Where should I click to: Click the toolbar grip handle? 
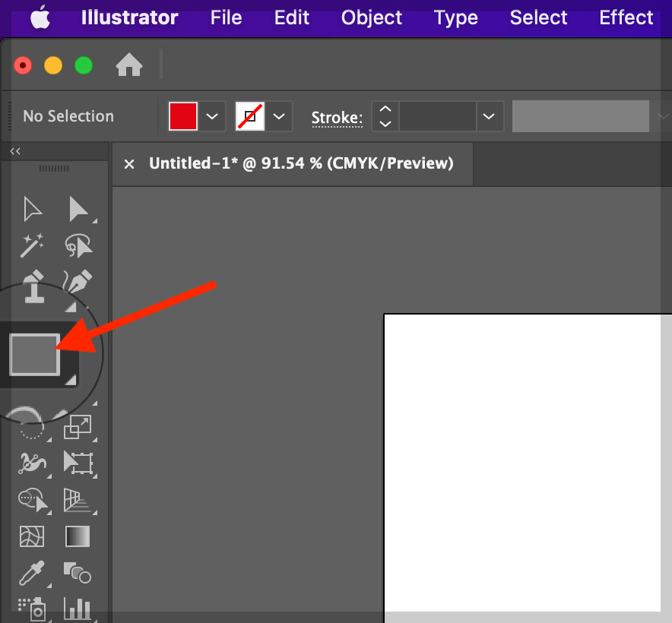[x=54, y=169]
